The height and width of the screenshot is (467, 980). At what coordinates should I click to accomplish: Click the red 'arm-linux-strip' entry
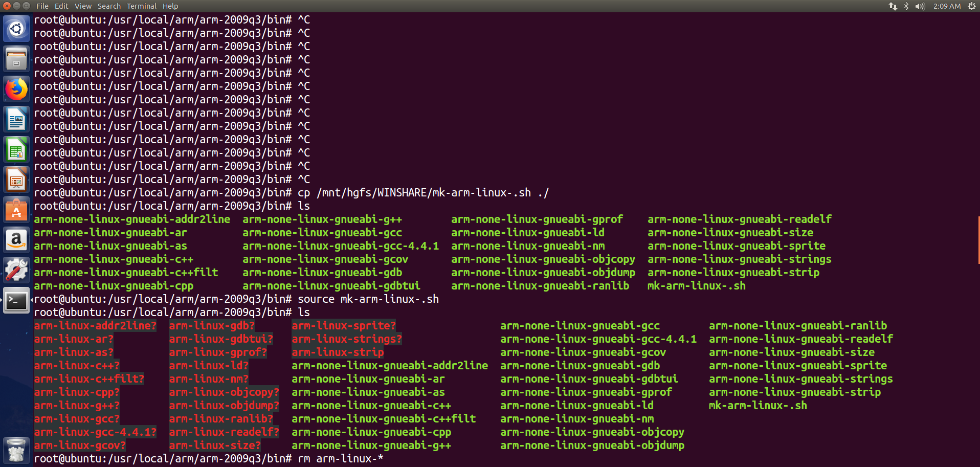pos(338,352)
